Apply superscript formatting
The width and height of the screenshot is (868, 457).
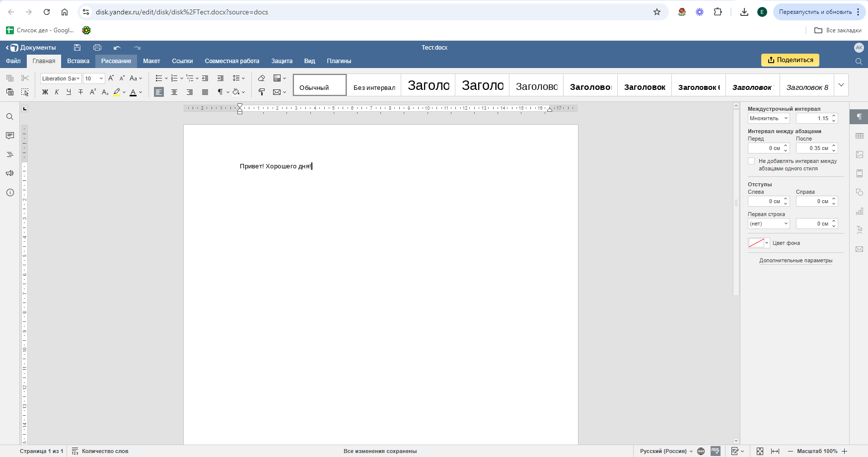click(x=93, y=92)
